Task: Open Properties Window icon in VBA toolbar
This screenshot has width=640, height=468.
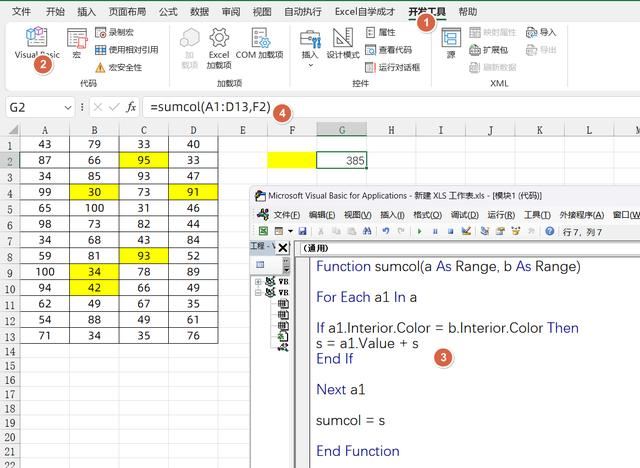Action: pyautogui.click(x=500, y=231)
